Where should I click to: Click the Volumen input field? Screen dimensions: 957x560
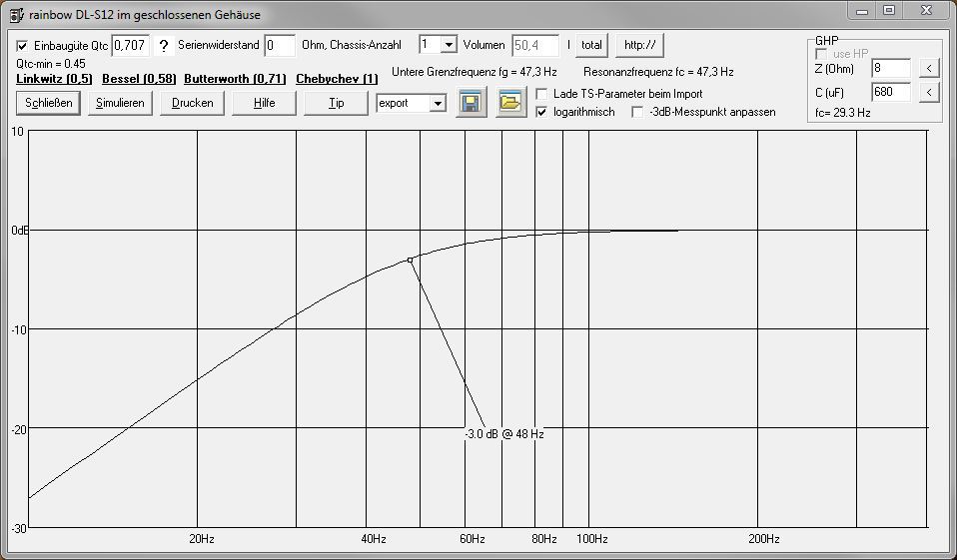[x=535, y=46]
